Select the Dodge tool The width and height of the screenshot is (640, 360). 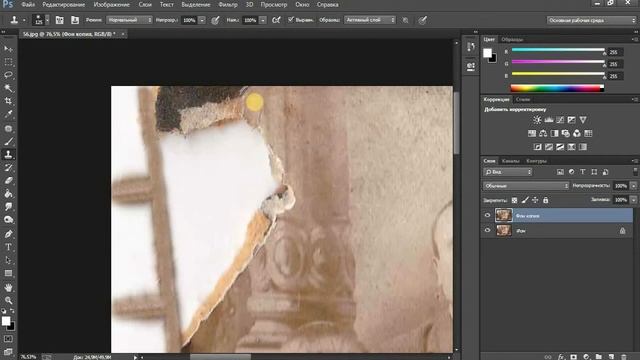click(x=8, y=220)
